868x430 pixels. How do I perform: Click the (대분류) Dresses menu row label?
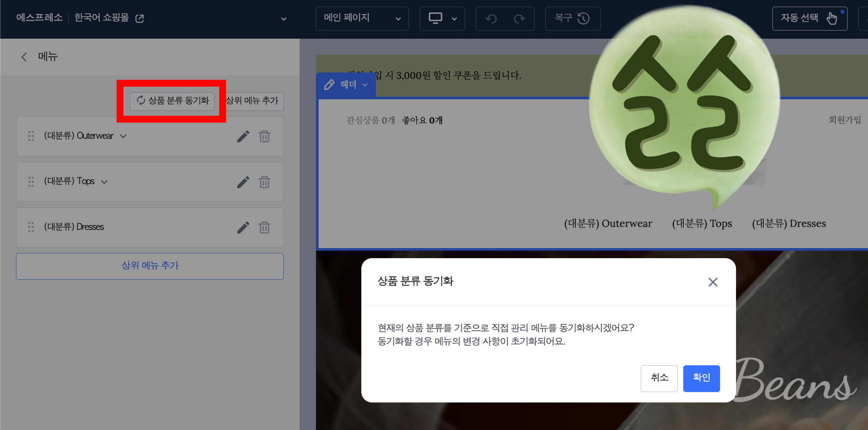(x=74, y=227)
